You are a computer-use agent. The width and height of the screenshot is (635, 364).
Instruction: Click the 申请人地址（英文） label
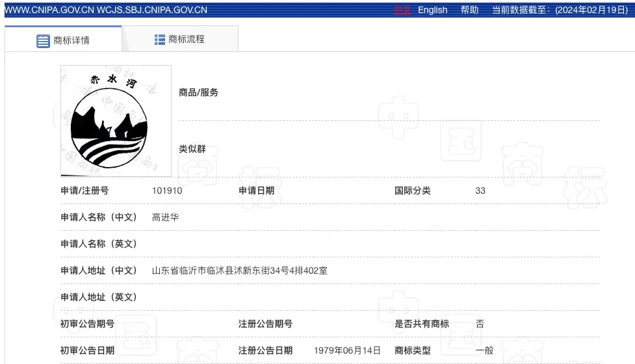(x=99, y=297)
